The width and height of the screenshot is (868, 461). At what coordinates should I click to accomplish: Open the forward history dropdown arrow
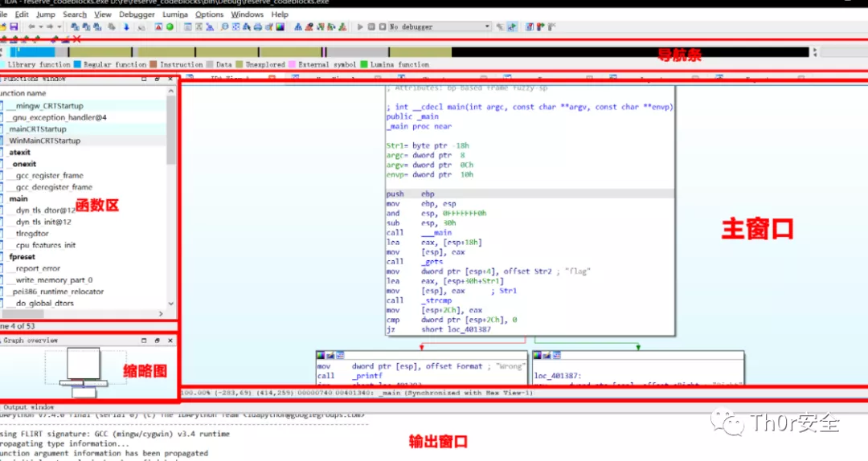[59, 27]
